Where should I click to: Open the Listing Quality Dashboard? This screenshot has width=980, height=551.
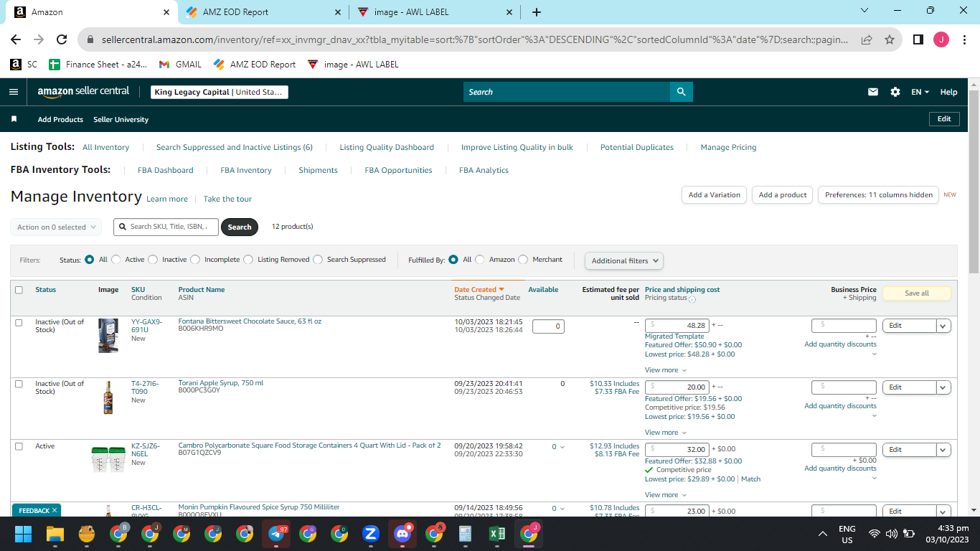coord(387,148)
